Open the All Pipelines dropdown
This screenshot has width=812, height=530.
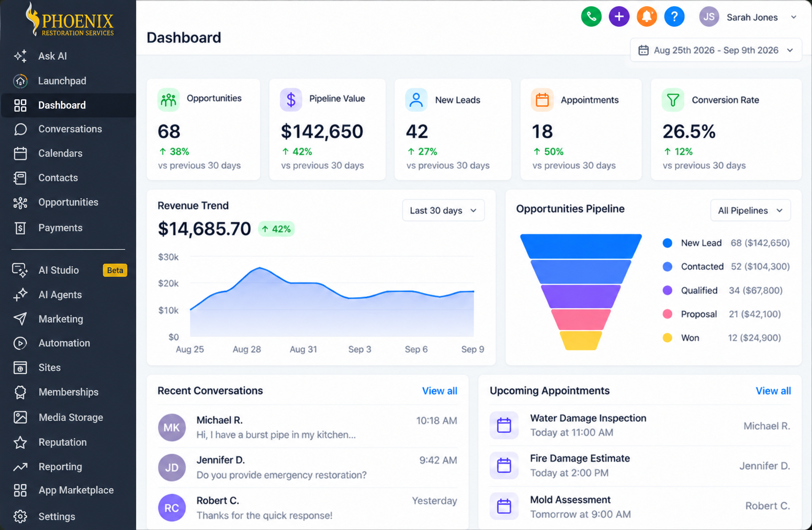(750, 210)
